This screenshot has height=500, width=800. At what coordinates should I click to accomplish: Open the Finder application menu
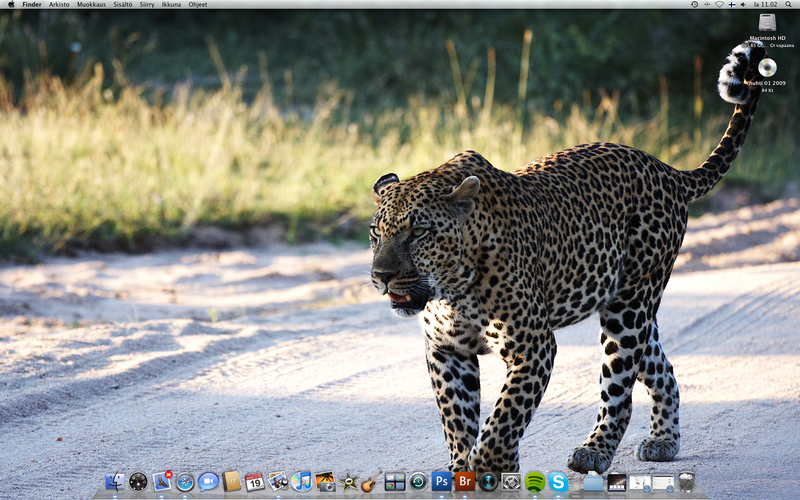(32, 4)
